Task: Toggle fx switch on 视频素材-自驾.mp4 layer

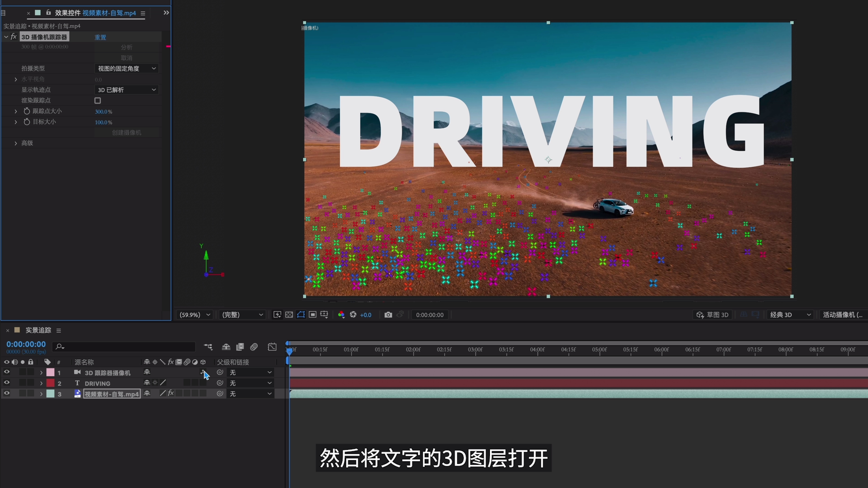Action: pos(171,393)
